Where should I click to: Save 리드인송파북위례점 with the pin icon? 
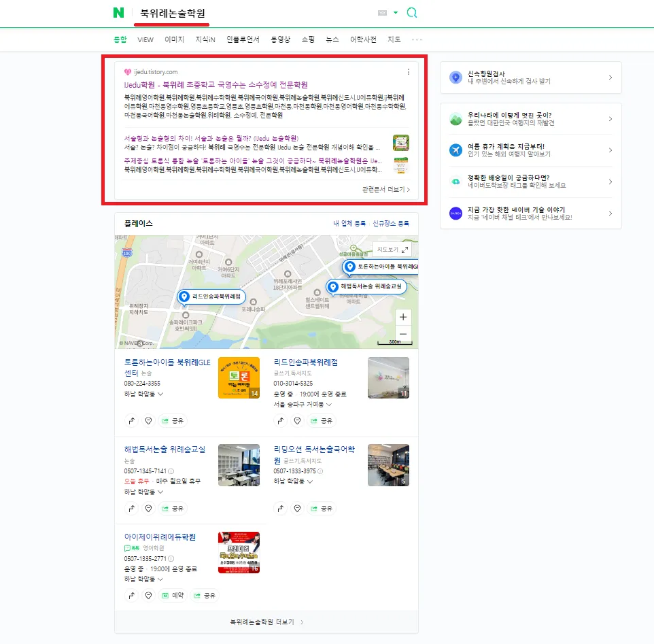coord(297,421)
